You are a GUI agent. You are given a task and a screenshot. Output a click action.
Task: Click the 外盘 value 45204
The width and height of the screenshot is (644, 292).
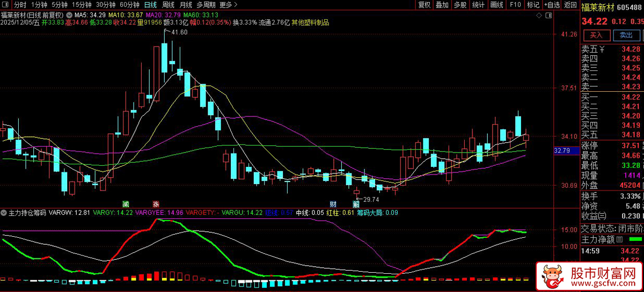coord(629,185)
